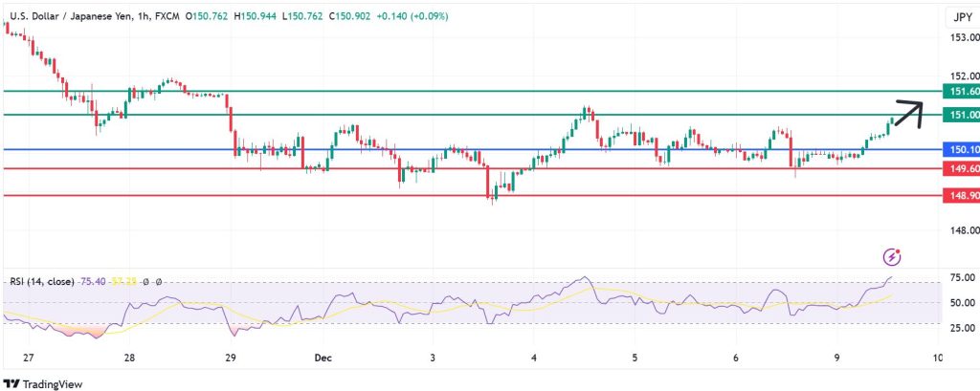Select the red 148.90 price label

click(961, 195)
